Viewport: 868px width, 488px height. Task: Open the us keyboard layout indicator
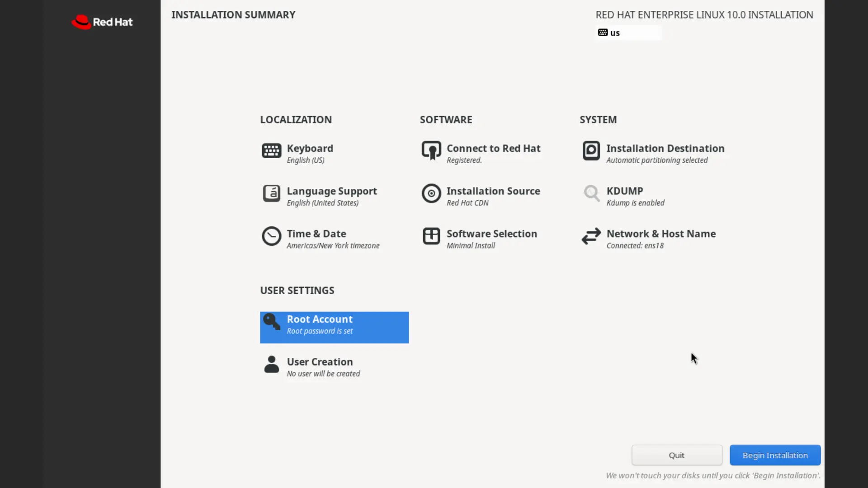point(628,33)
